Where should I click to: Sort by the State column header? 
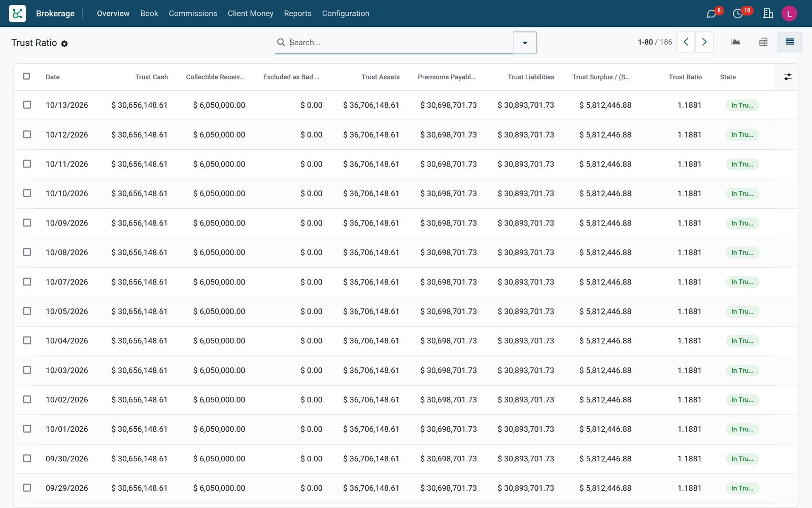[x=728, y=77]
